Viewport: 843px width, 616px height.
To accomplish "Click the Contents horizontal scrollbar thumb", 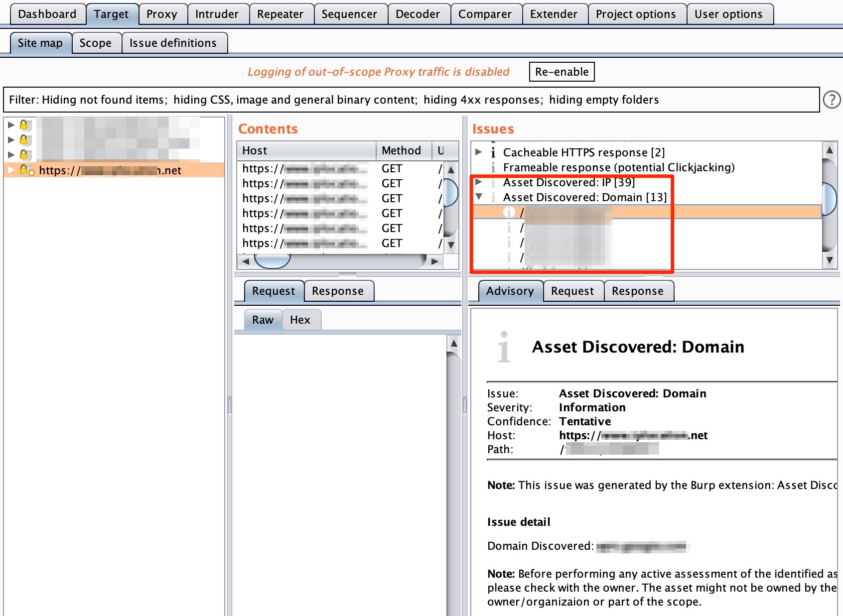I will coord(272,261).
